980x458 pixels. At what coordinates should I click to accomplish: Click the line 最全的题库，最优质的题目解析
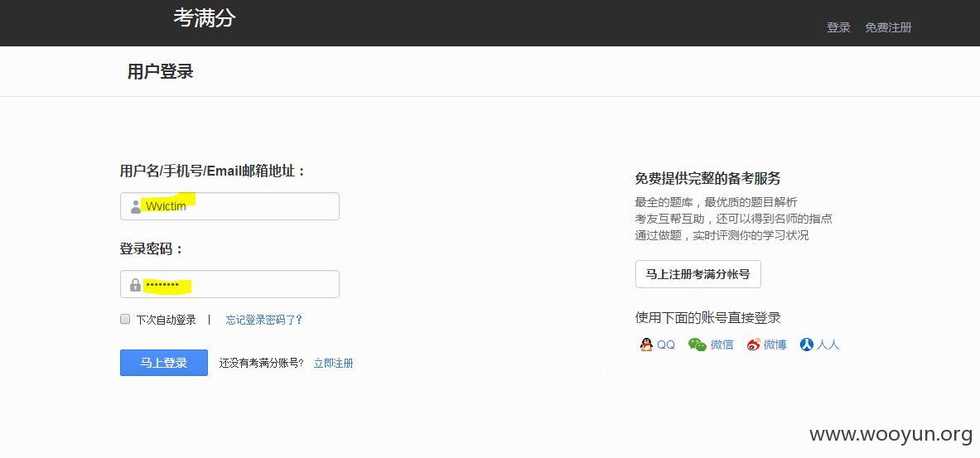coord(717,202)
